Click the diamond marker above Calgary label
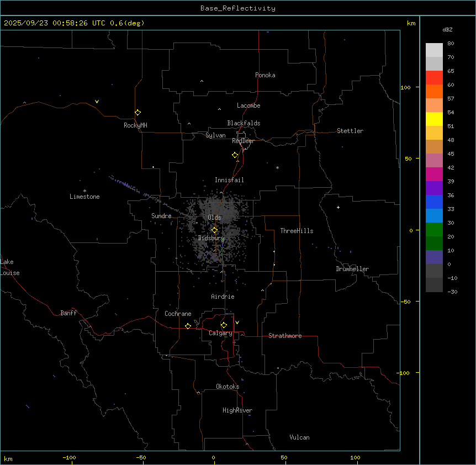The image size is (476, 465). pos(224,325)
